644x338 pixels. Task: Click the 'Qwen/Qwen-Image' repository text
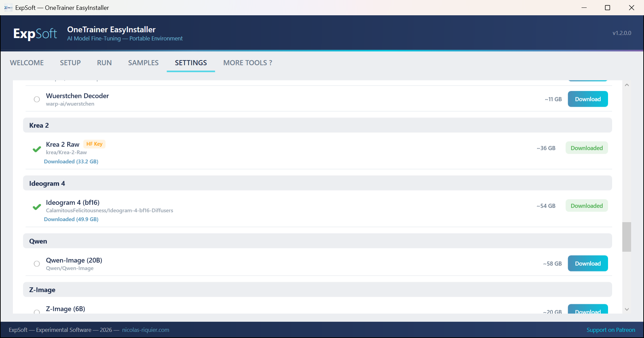tap(70, 268)
